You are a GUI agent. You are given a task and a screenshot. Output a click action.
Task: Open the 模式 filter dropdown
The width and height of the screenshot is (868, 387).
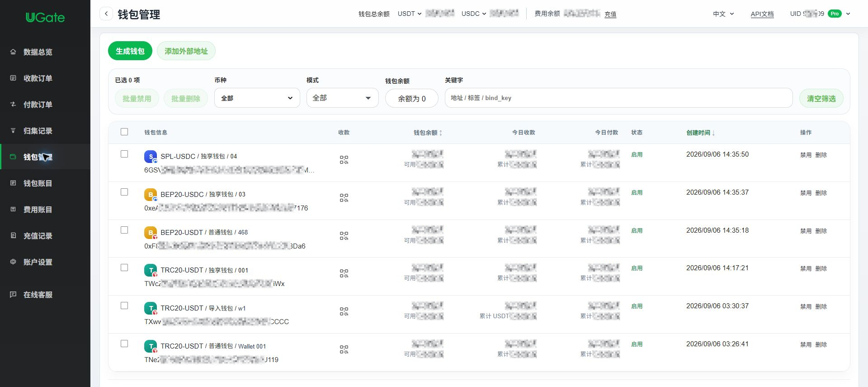pos(342,98)
